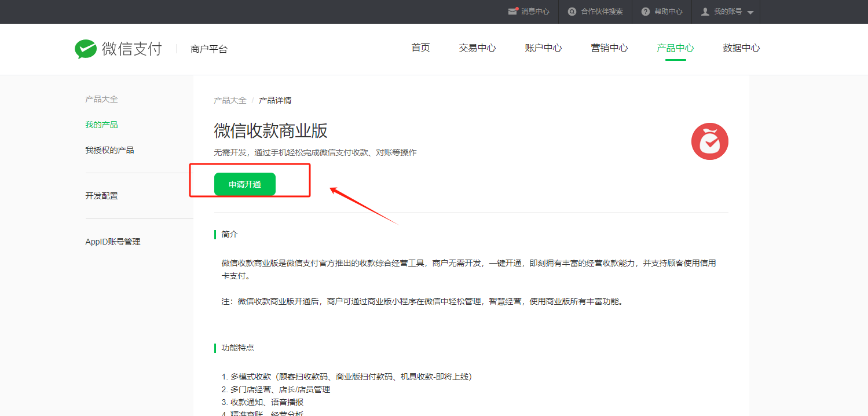Select the 产品中心 navigation tab

click(675, 48)
